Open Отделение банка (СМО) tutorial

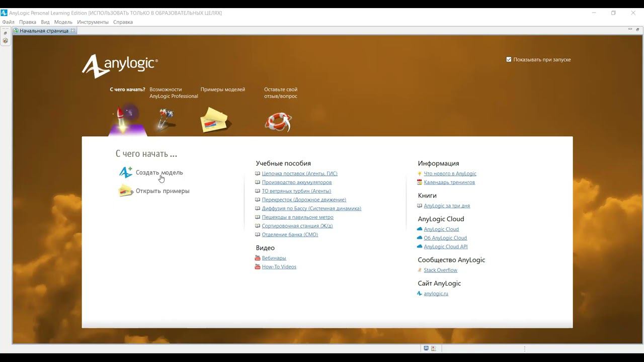pos(290,234)
